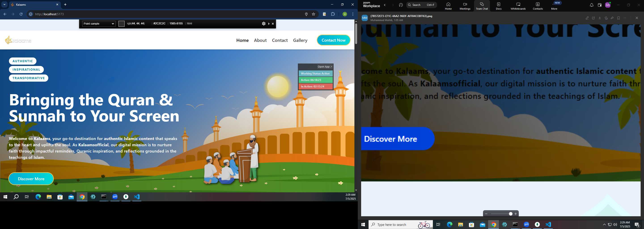Image resolution: width=644 pixels, height=229 pixels.
Task: Close the Zoom image viewer
Action: click(x=637, y=18)
